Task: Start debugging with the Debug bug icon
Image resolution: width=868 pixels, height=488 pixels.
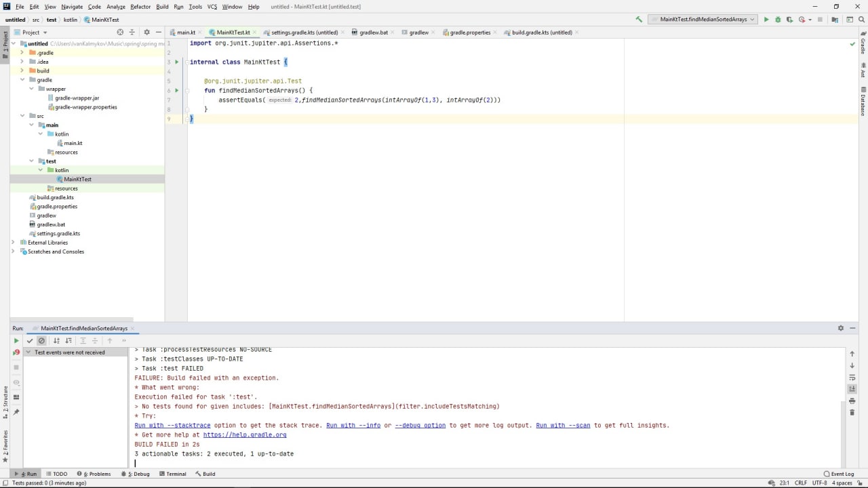Action: click(x=778, y=20)
